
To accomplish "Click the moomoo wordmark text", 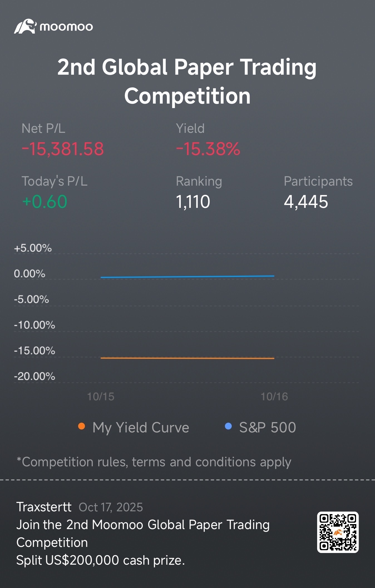I will tap(66, 27).
